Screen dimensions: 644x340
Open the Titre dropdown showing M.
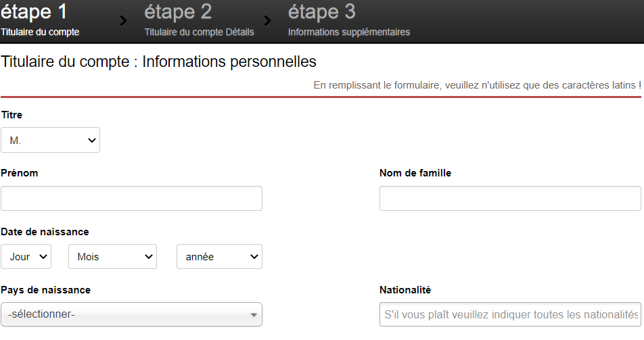[x=51, y=140]
